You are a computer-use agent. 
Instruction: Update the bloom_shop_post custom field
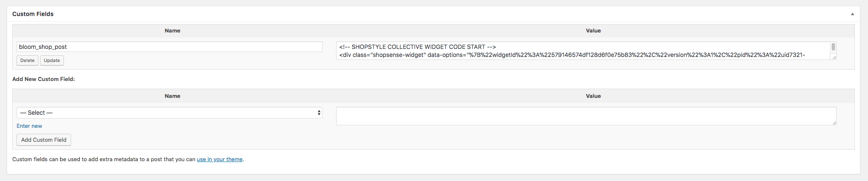click(52, 60)
